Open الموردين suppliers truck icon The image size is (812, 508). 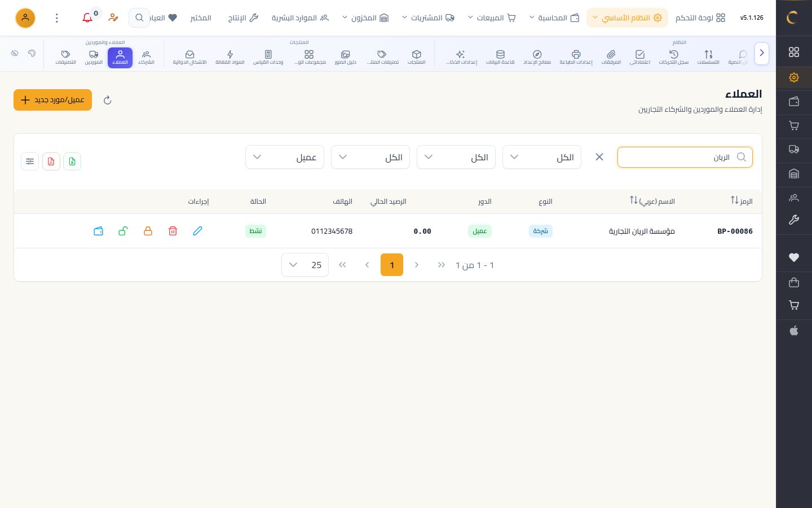pyautogui.click(x=94, y=57)
